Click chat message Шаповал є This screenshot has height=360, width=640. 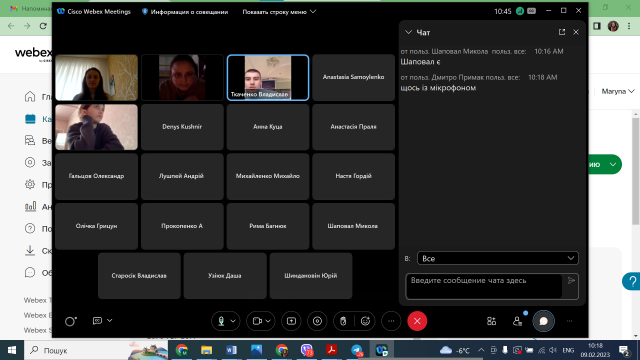click(x=420, y=62)
